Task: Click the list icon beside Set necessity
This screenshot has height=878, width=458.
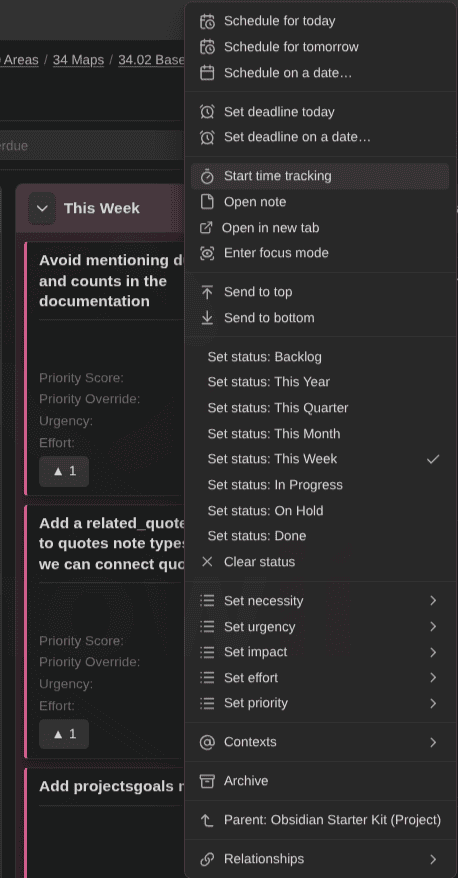Action: (x=207, y=601)
